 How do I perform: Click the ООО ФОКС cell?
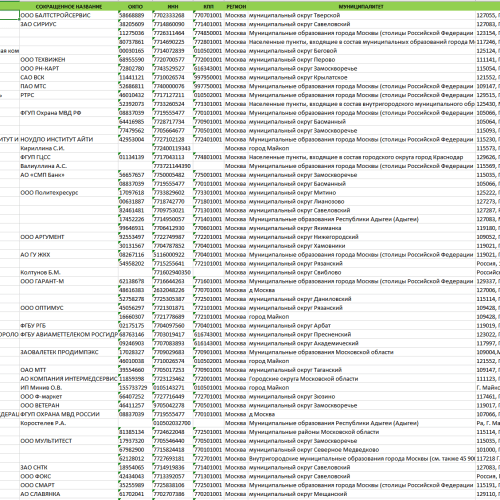69,476
